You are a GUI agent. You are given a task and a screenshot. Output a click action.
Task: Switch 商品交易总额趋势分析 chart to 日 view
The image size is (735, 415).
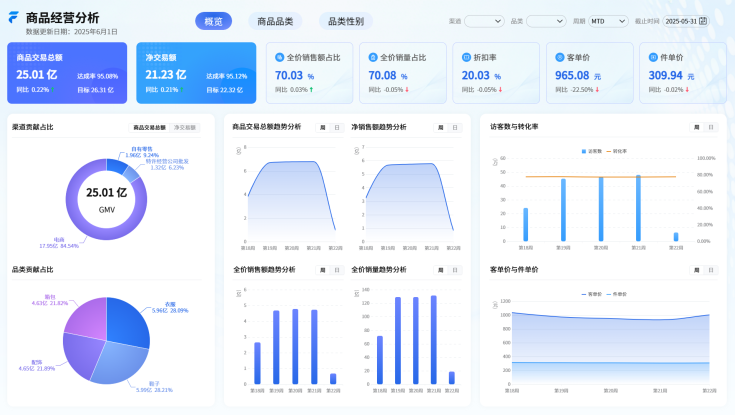(x=336, y=128)
